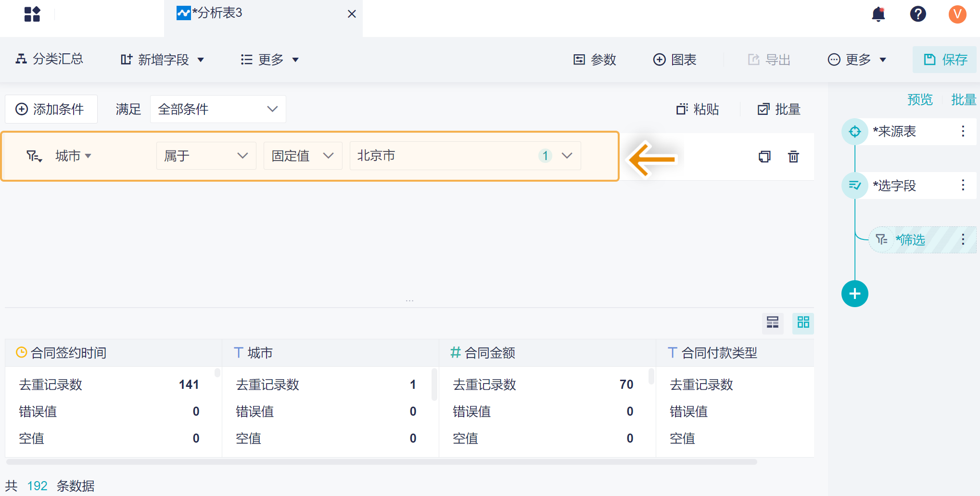Click the teal plus add-step button
The image size is (980, 496).
coord(854,294)
